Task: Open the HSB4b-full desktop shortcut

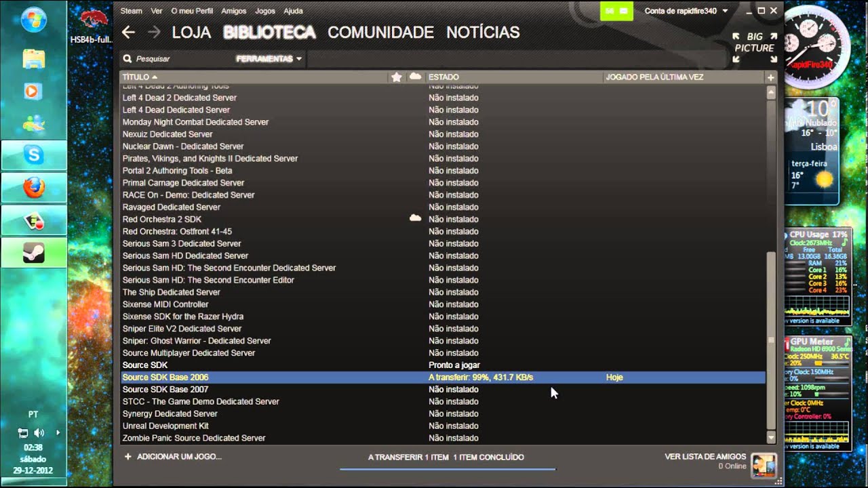Action: (91, 27)
